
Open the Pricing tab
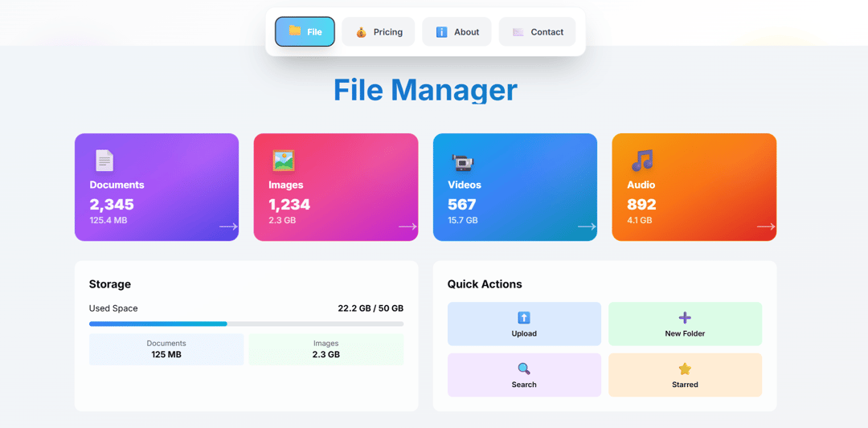(378, 31)
